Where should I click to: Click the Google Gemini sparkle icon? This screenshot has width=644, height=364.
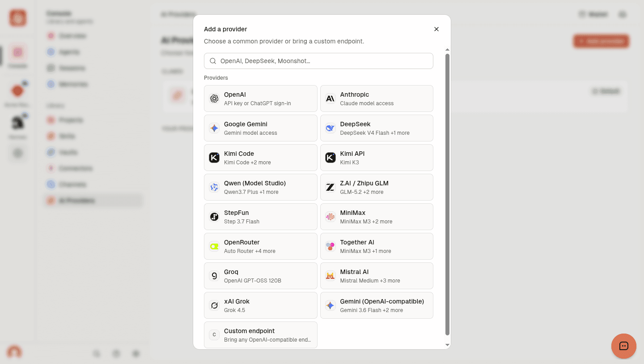point(214,128)
